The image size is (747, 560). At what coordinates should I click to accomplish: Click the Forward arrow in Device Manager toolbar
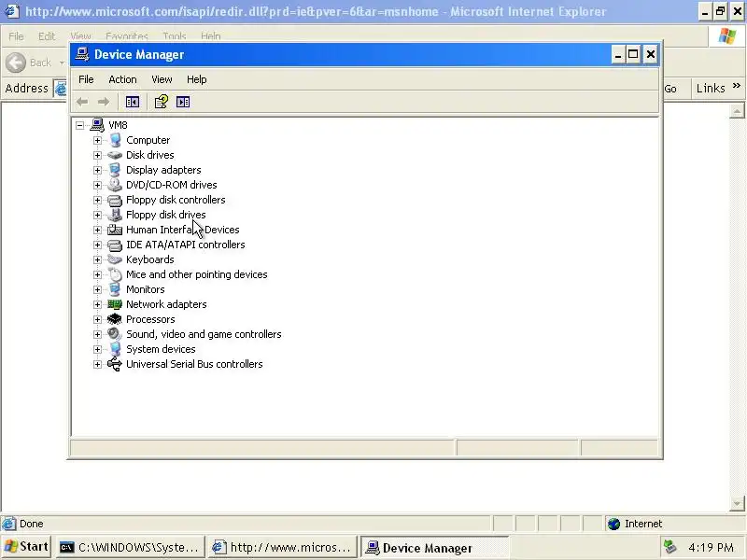click(x=104, y=102)
